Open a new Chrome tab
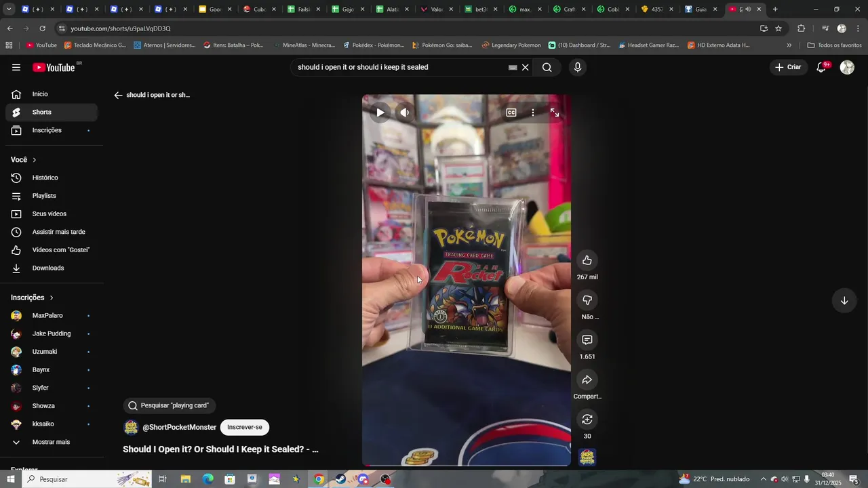This screenshot has width=868, height=488. point(775,9)
